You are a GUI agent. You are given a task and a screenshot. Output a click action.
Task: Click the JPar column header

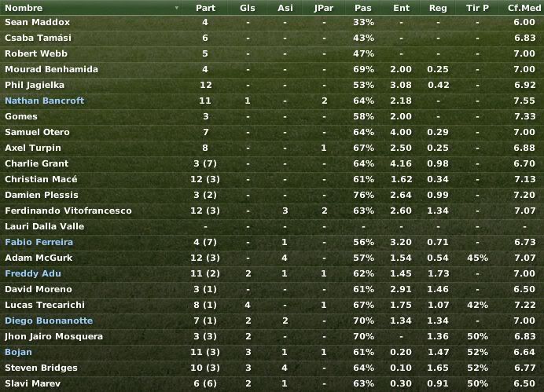(x=324, y=8)
